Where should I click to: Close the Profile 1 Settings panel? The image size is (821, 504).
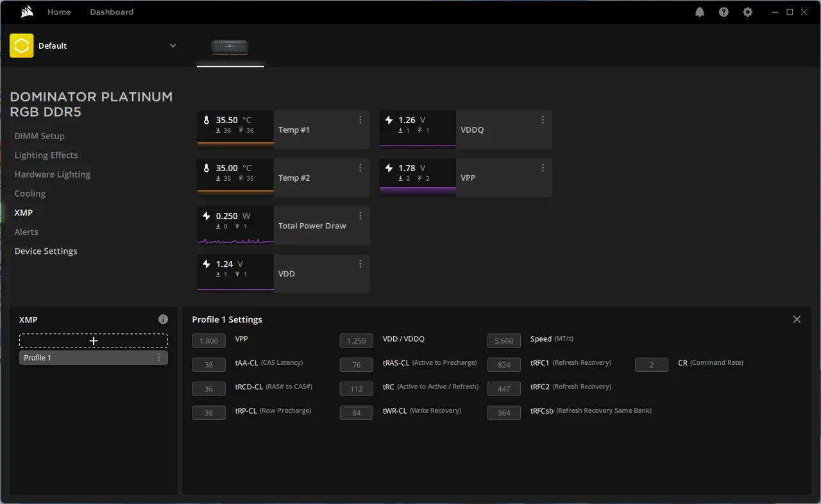(x=797, y=319)
